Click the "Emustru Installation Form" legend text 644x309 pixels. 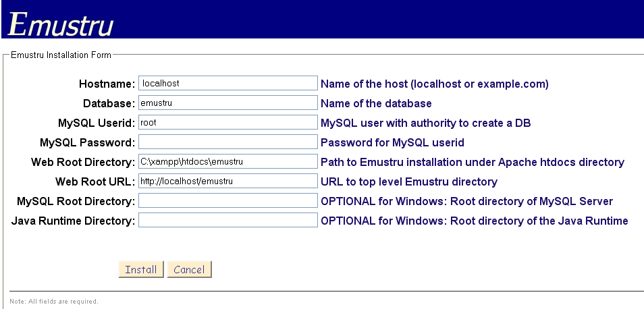coord(61,55)
